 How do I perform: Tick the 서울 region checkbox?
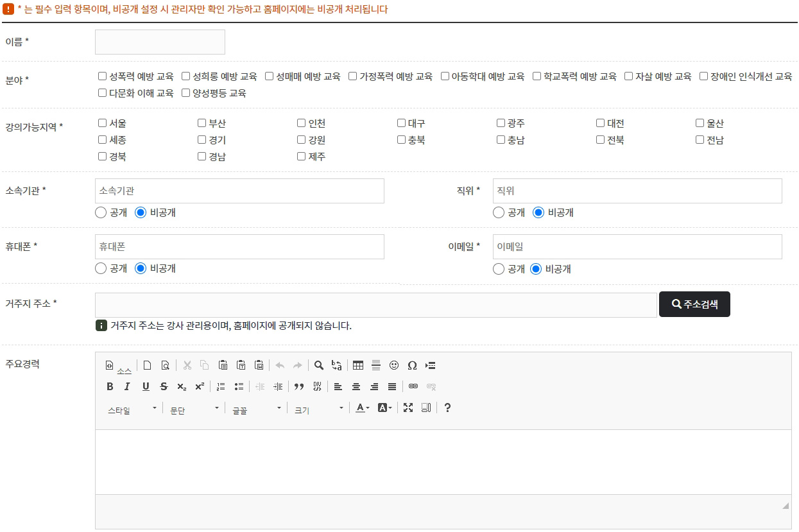point(103,123)
